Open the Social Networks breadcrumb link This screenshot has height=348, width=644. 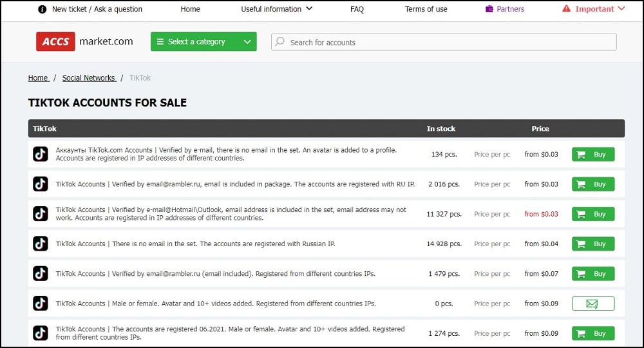point(89,77)
